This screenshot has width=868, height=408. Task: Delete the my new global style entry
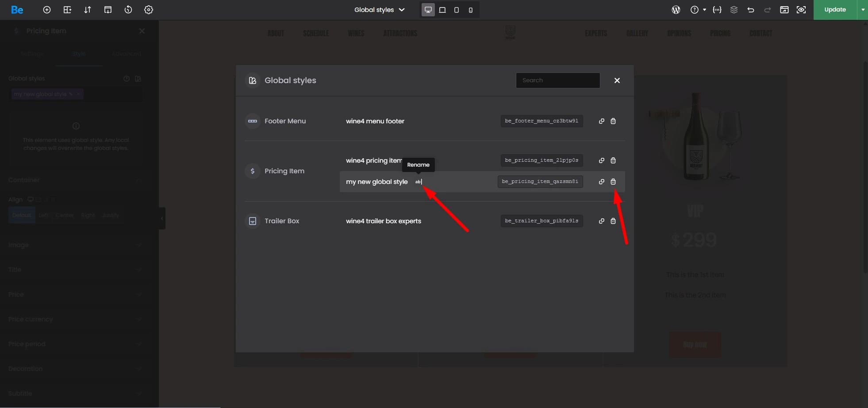(613, 182)
